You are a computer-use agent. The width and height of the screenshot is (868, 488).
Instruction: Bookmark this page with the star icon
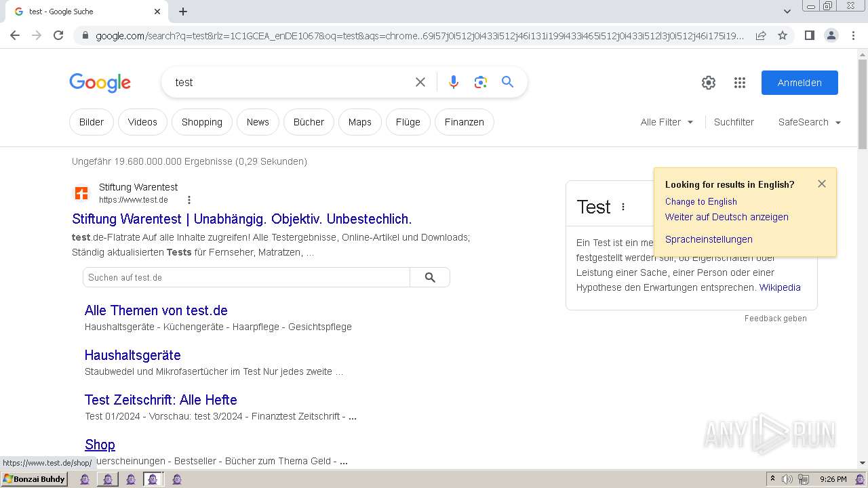(783, 35)
